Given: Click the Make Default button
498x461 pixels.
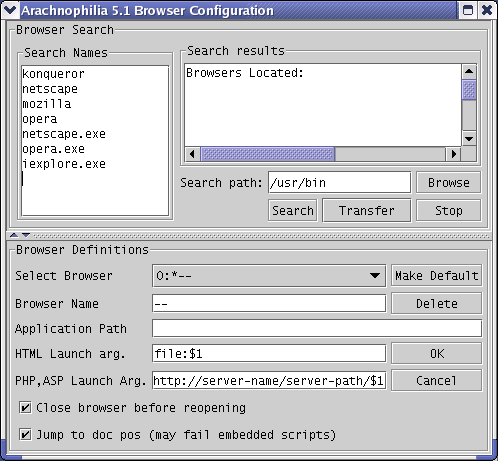Looking at the screenshot, I should 437,276.
